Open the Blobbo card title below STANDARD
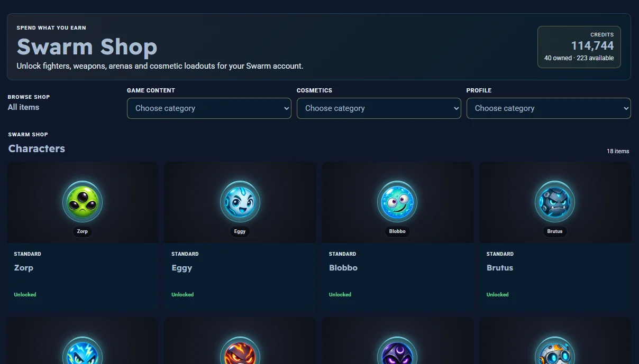 (343, 268)
